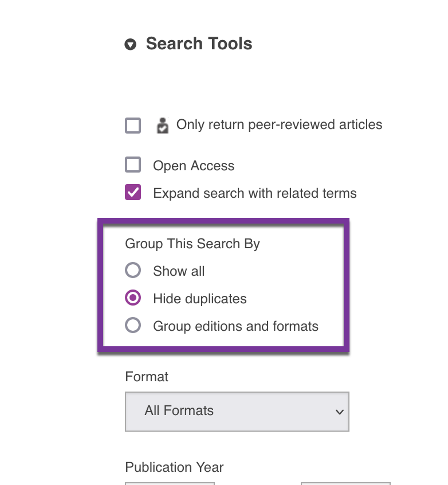Uncheck "Expand search with related terms"
Image resolution: width=448 pixels, height=485 pixels.
click(132, 192)
